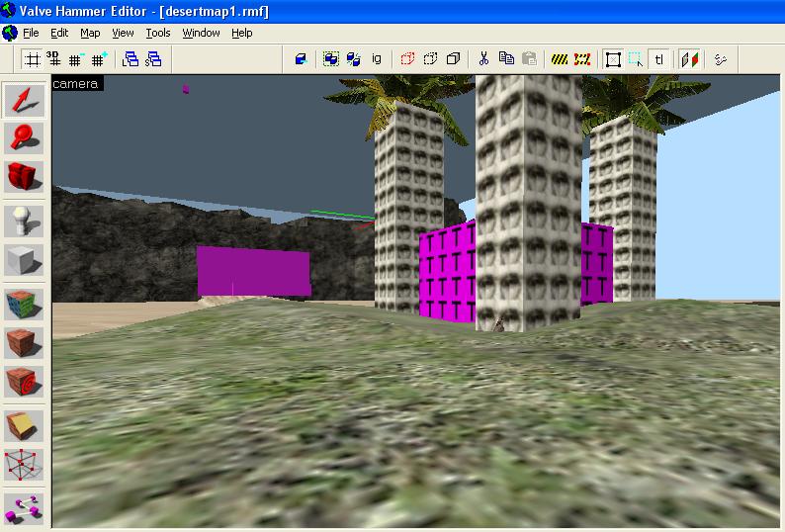Click the Paste clipboard icon

tap(529, 59)
